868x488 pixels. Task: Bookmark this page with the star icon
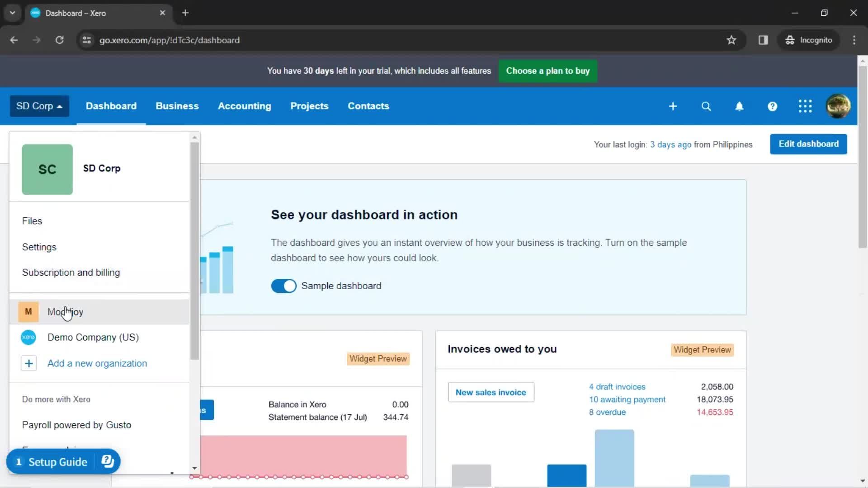coord(731,40)
